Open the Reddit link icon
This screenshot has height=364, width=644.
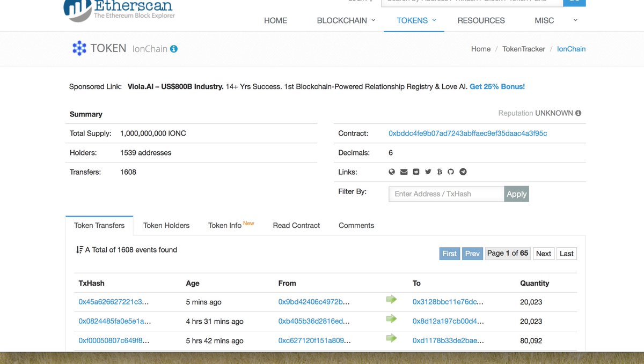click(x=416, y=172)
